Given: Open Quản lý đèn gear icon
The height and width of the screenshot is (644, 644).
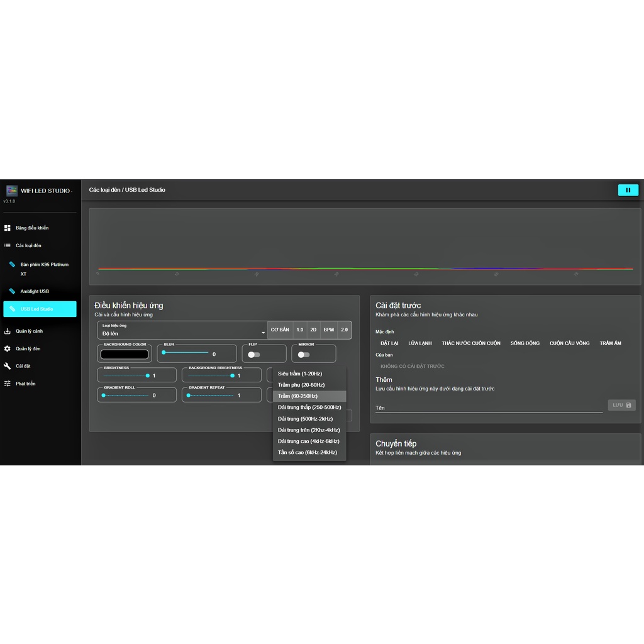Looking at the screenshot, I should (x=8, y=348).
